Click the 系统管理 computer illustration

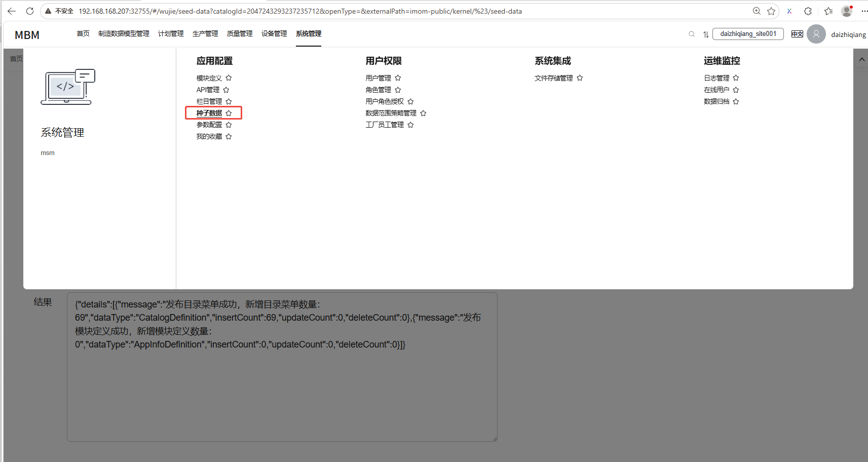point(68,87)
